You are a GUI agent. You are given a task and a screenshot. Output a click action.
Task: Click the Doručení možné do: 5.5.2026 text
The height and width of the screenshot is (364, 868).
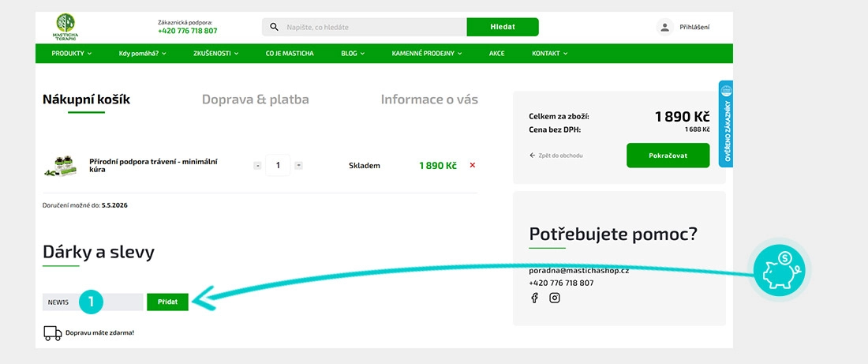(x=85, y=205)
